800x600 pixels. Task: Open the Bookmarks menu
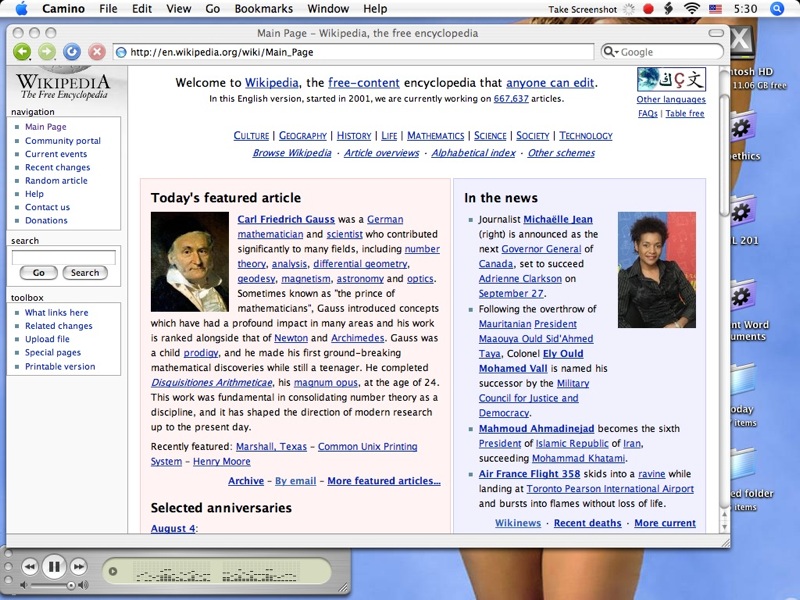(263, 9)
